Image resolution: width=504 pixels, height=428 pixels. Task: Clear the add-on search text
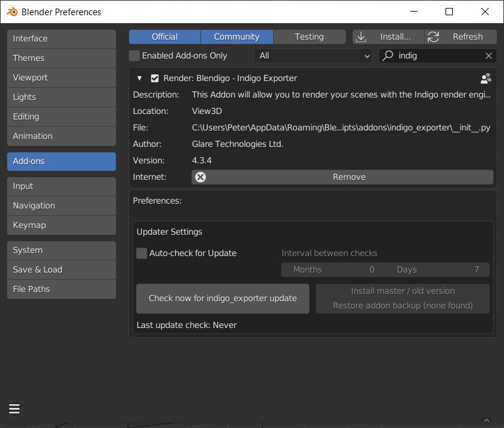(x=488, y=55)
